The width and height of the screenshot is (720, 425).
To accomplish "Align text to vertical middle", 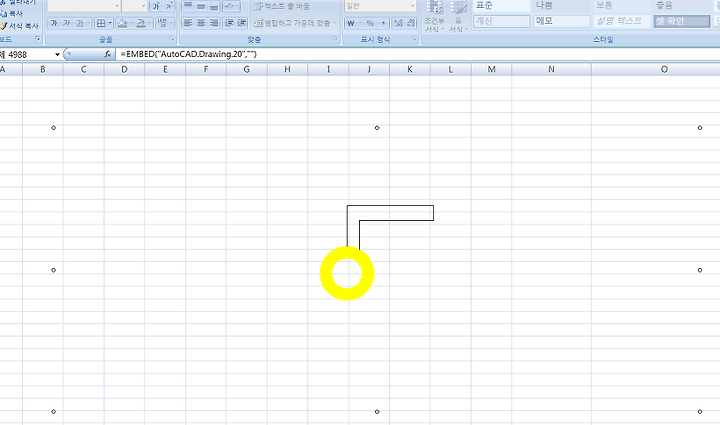I will [201, 6].
